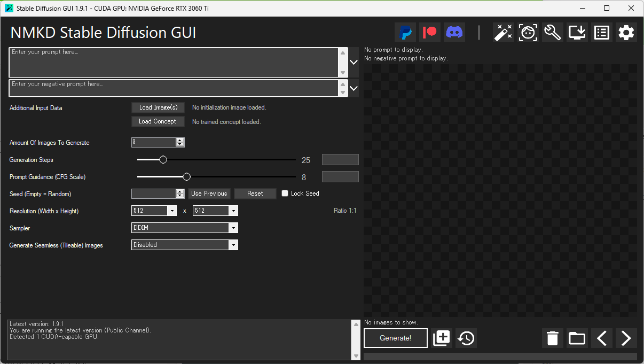This screenshot has height=364, width=644.
Task: Click the Generate! button
Action: (395, 338)
